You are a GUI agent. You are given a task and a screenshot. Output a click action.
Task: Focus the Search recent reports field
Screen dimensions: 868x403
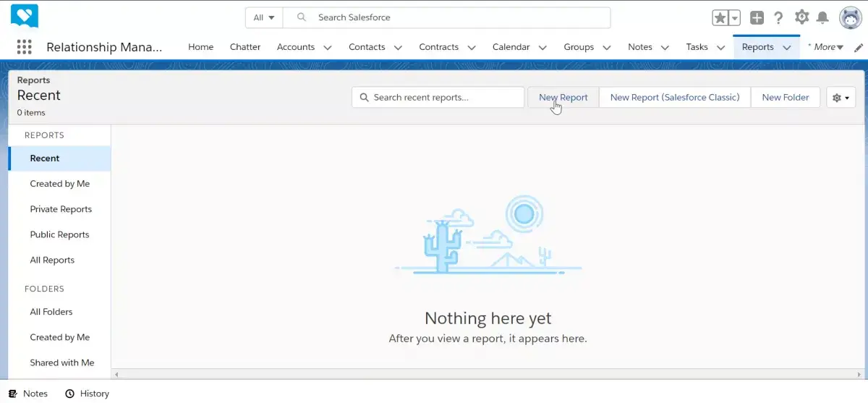tap(438, 97)
